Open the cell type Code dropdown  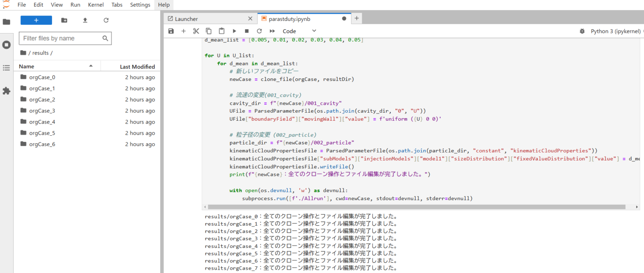tap(299, 31)
